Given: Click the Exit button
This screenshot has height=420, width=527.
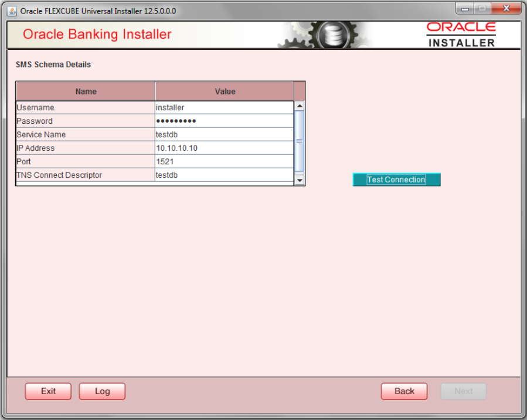Looking at the screenshot, I should [47, 391].
